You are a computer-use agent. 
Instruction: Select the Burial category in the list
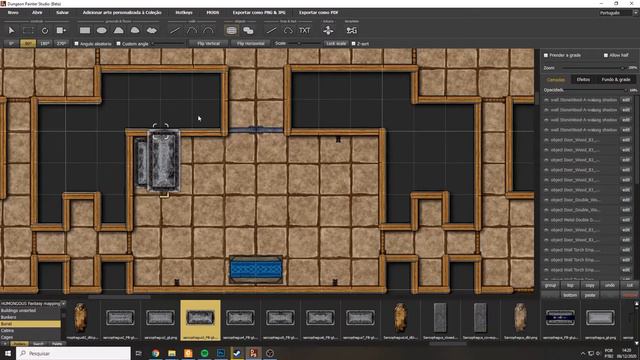tap(30, 324)
